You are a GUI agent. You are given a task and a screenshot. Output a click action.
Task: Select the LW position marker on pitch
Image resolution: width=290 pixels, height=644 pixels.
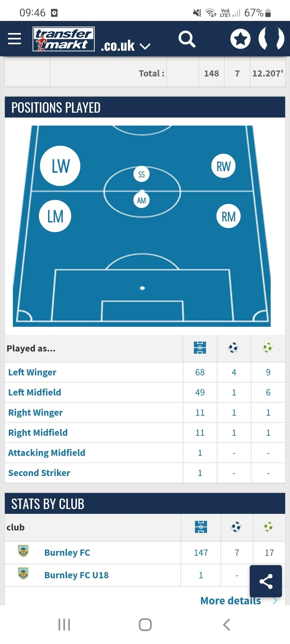coord(60,166)
